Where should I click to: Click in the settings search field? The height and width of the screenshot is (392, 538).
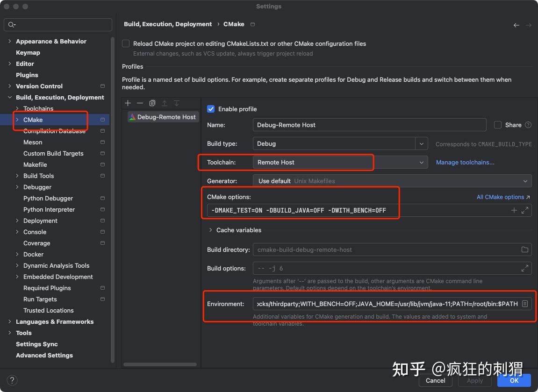coord(57,24)
